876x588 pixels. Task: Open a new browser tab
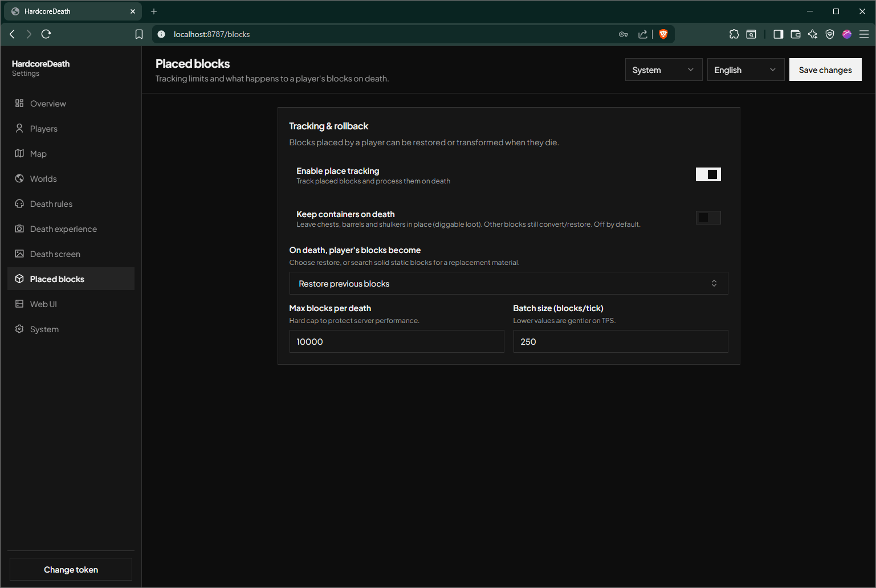click(154, 11)
